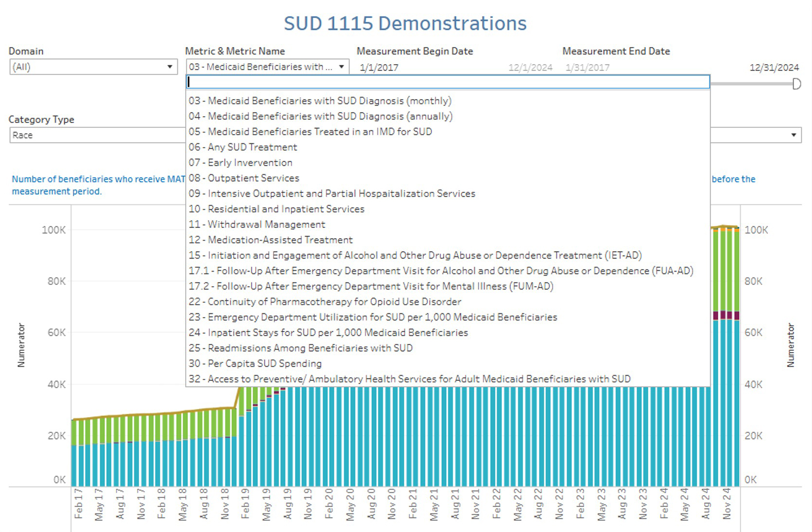Click the Measurement End Date 12/31/2024 value
812x532 pixels.
[x=774, y=68]
